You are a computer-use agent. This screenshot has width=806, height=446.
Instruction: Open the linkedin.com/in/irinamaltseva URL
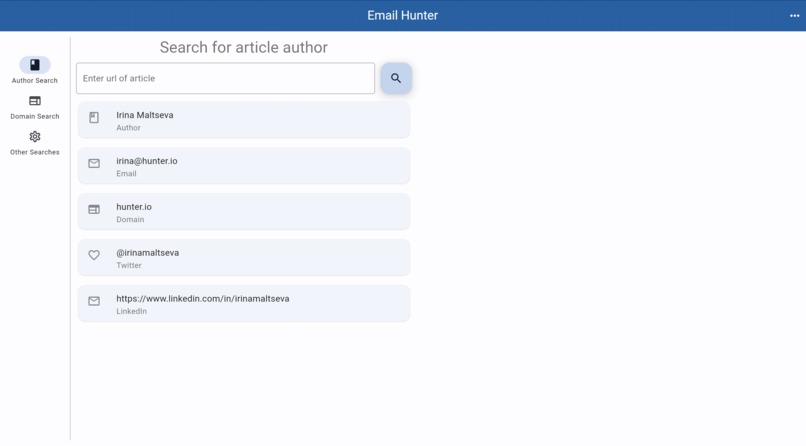point(203,299)
